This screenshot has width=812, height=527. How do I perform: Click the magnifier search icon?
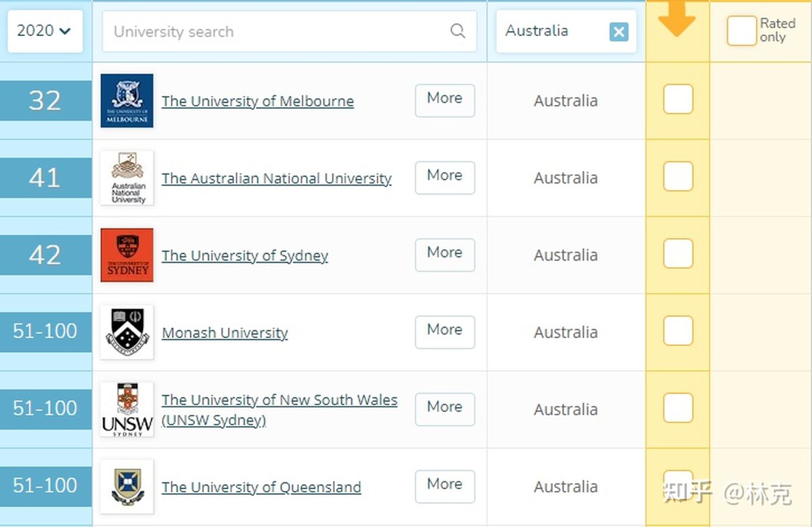pyautogui.click(x=458, y=31)
